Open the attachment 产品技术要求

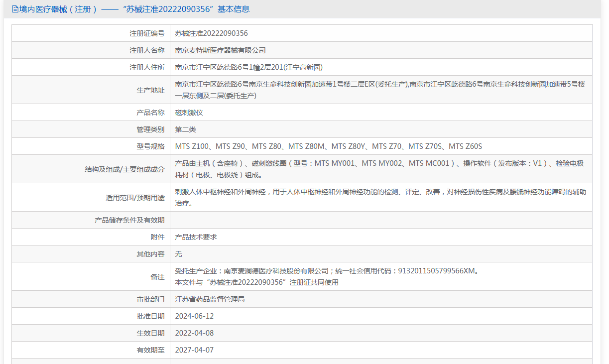tap(196, 237)
